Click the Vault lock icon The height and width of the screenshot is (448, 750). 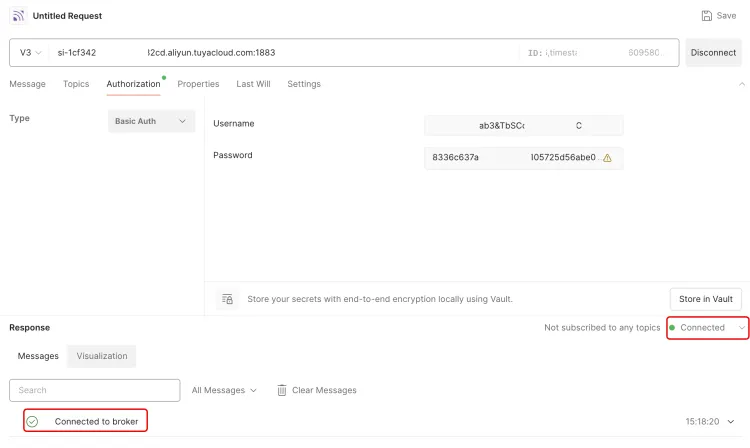228,299
